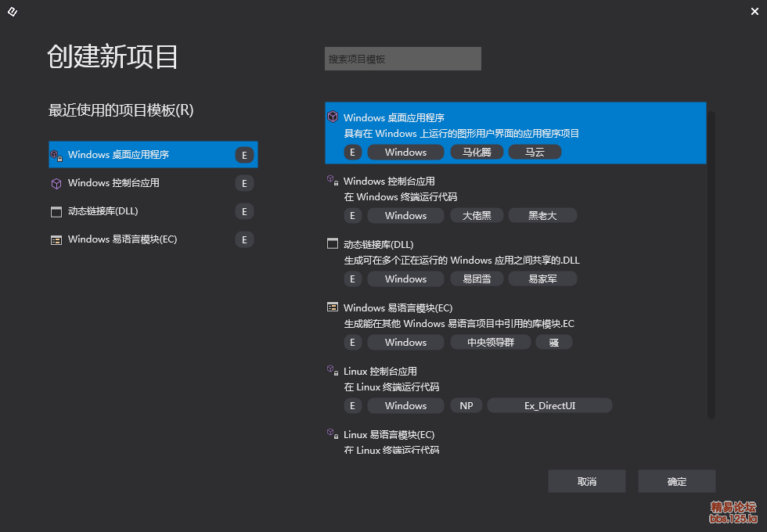
Task: Click the NP tag
Action: click(466, 405)
